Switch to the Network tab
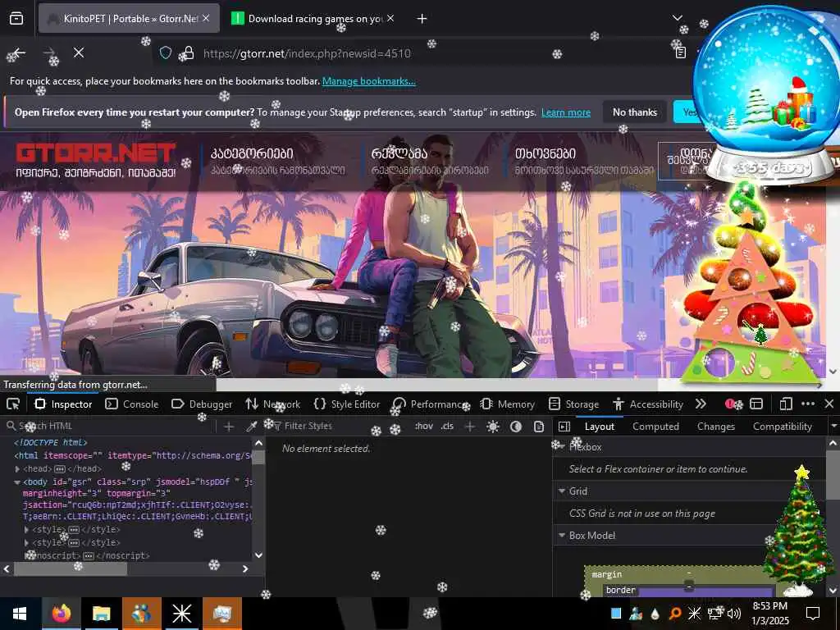 (272, 404)
